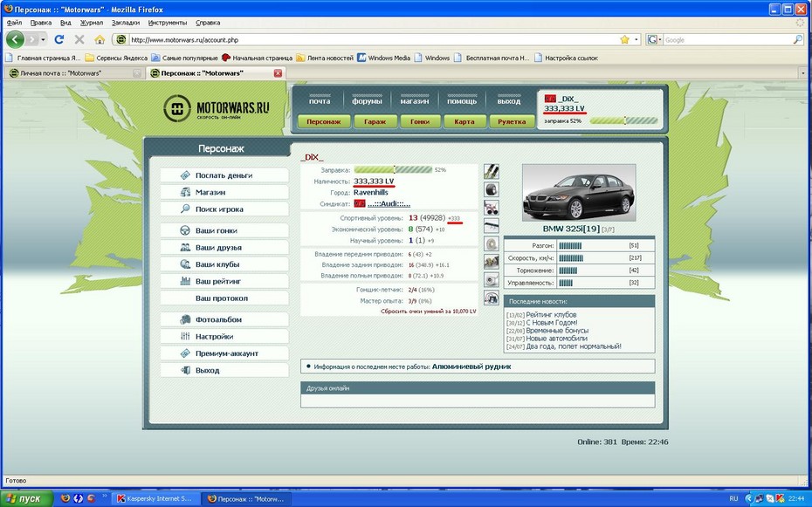Open Ваши гонки in the sidebar
This screenshot has height=507, width=812.
224,230
